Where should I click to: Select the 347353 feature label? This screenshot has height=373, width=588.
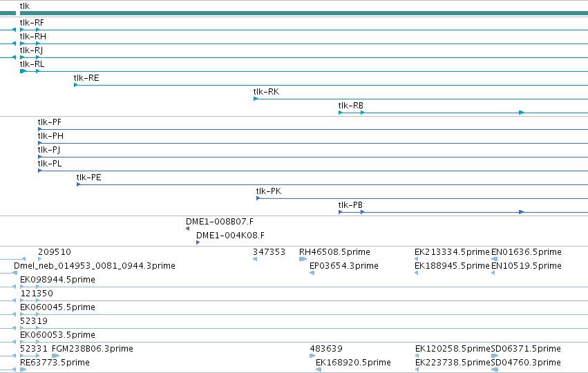tap(269, 252)
